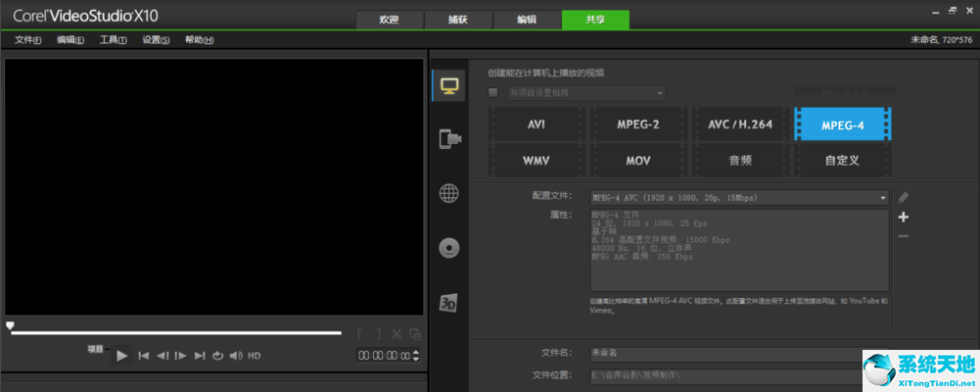Switch to the 编辑 workspace tab

pos(527,20)
